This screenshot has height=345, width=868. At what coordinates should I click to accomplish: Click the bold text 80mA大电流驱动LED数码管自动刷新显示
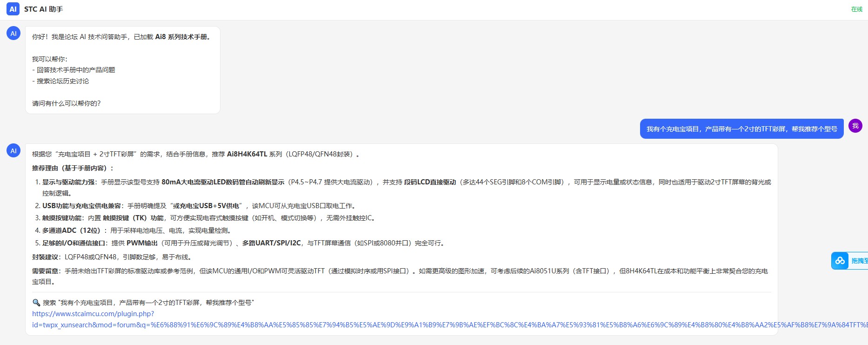click(x=223, y=182)
